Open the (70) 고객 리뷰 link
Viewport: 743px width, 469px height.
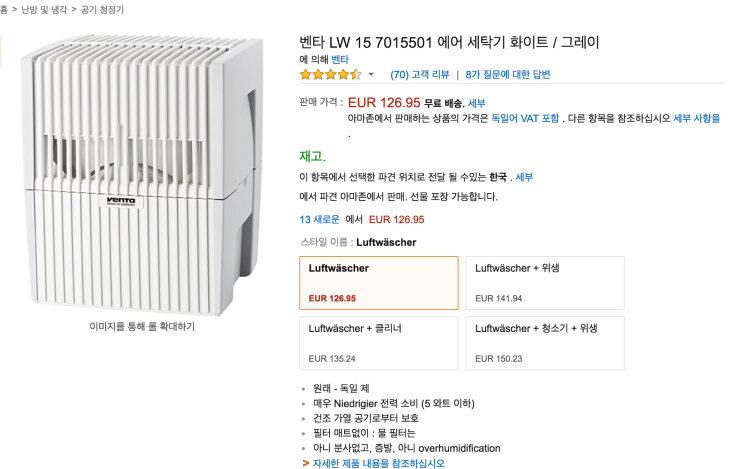(x=420, y=74)
